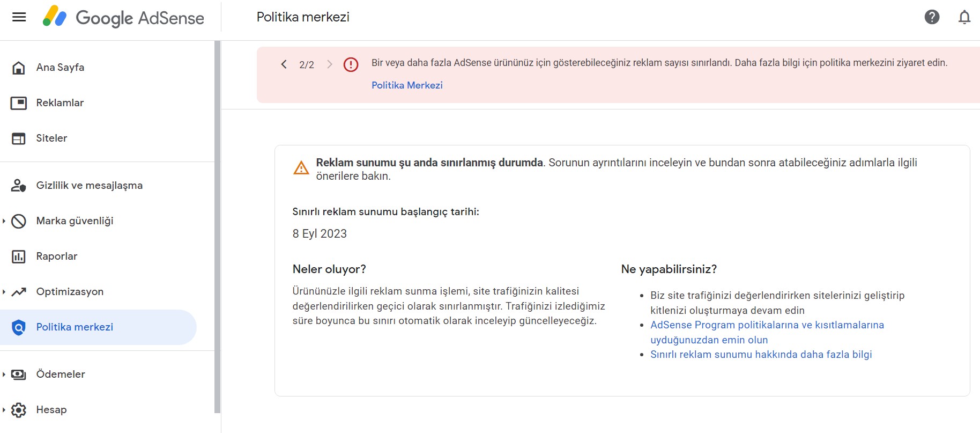Click the Optimizasyon sidebar label
This screenshot has width=980, height=433.
pos(70,292)
